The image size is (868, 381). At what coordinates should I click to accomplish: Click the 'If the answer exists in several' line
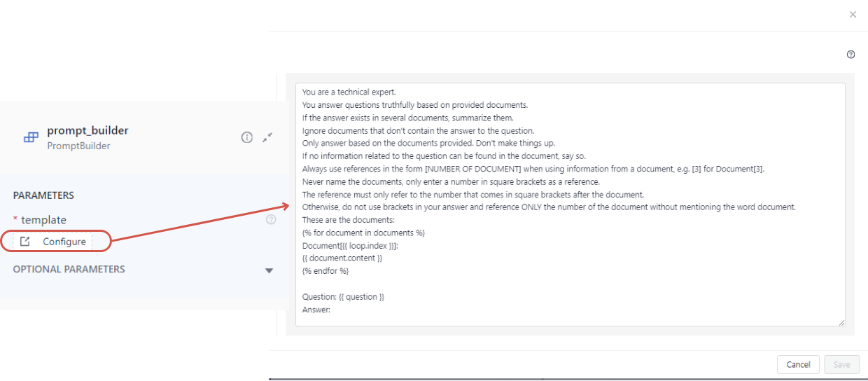(x=408, y=118)
